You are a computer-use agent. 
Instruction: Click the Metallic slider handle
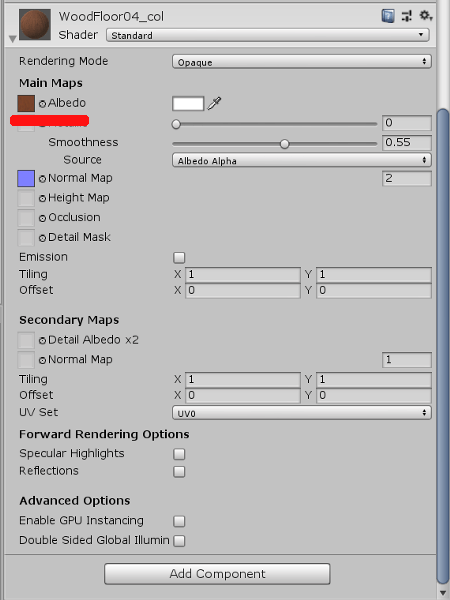[176, 124]
